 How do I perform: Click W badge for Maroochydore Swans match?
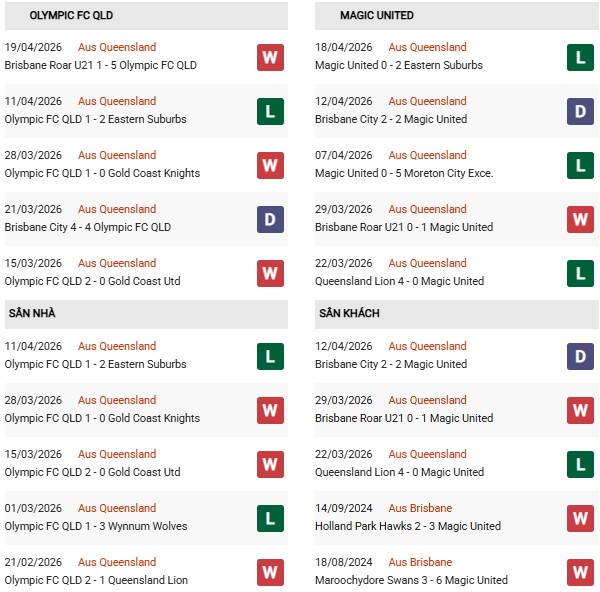tap(580, 572)
